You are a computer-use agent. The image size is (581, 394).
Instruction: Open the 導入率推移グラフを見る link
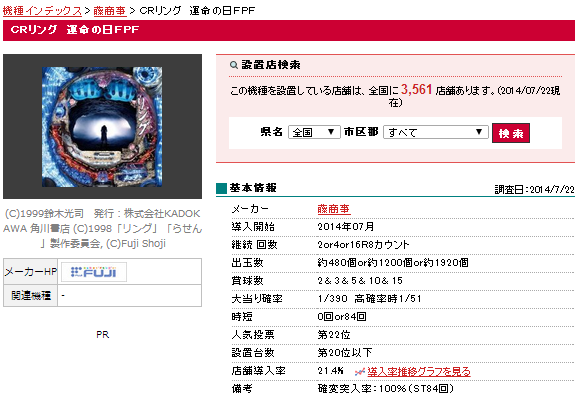(419, 371)
